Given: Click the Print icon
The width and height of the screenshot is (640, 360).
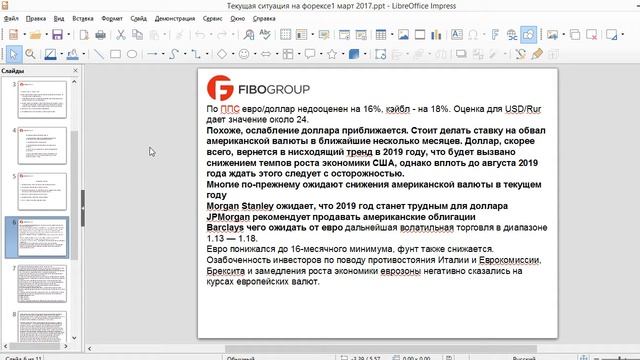Looking at the screenshot, I should (100, 35).
